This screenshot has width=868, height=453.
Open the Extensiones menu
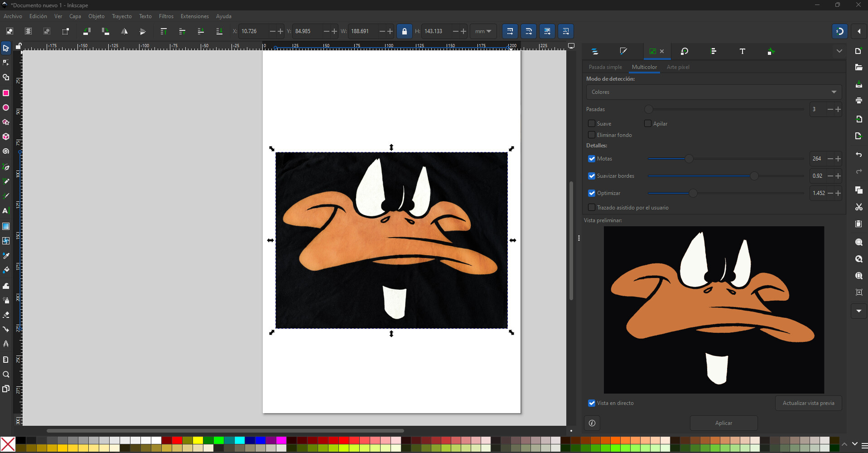click(x=195, y=16)
